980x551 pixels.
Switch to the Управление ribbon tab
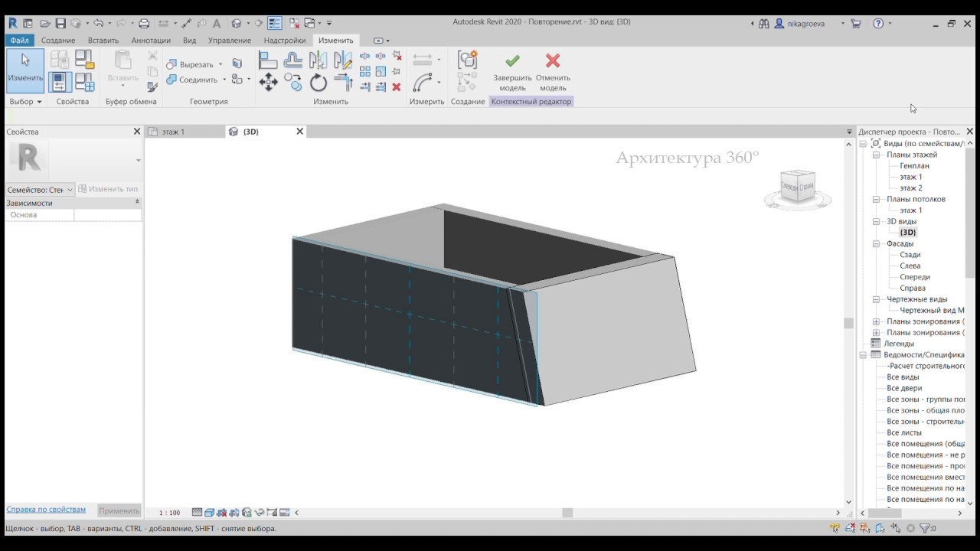click(x=230, y=40)
